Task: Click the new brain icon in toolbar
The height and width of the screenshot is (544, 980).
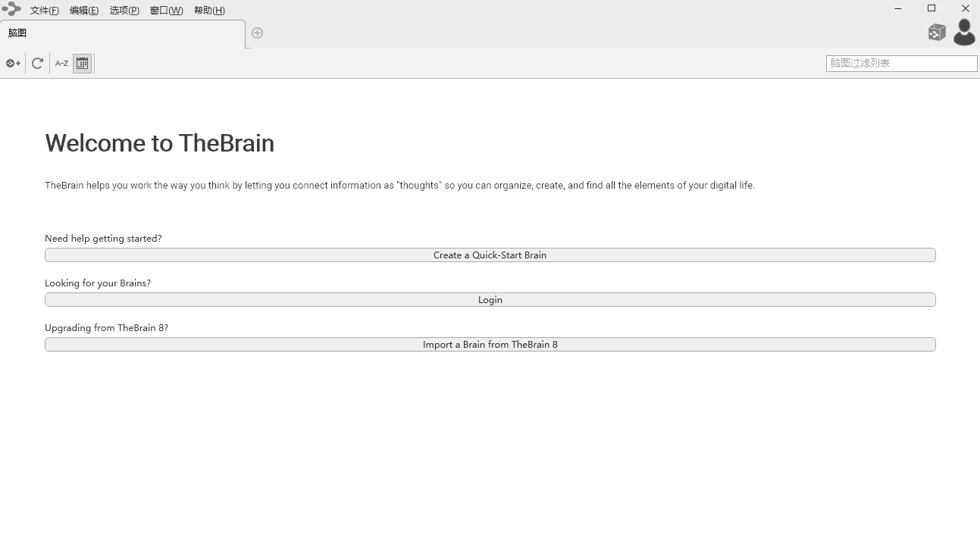Action: [x=13, y=64]
